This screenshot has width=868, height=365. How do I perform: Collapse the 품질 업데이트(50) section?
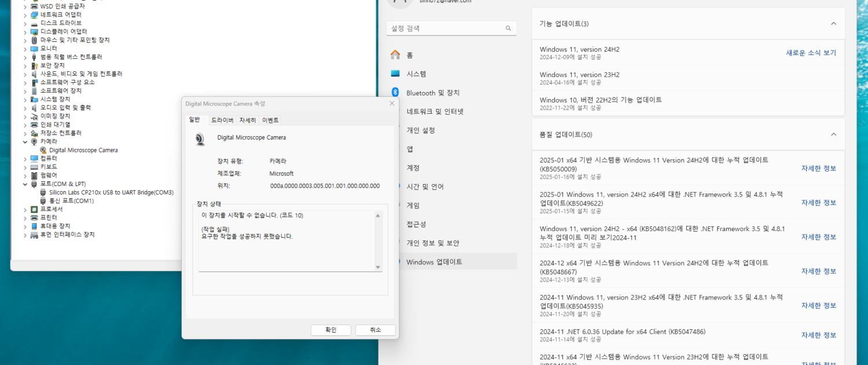[833, 134]
